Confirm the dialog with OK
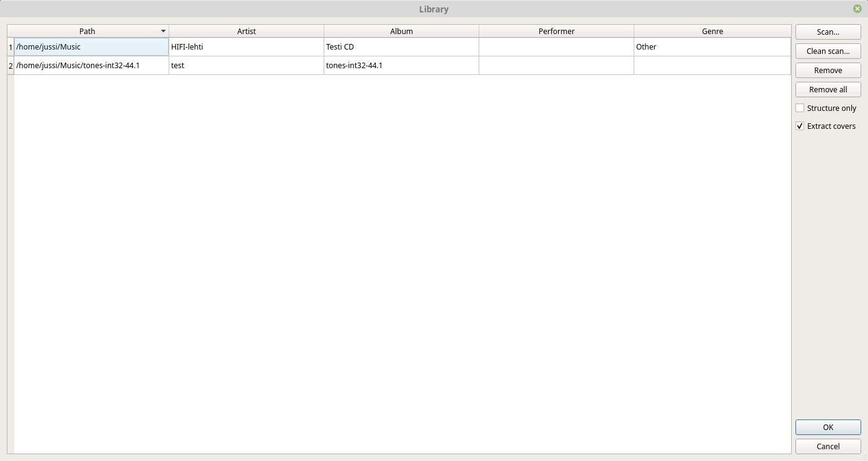 (828, 427)
